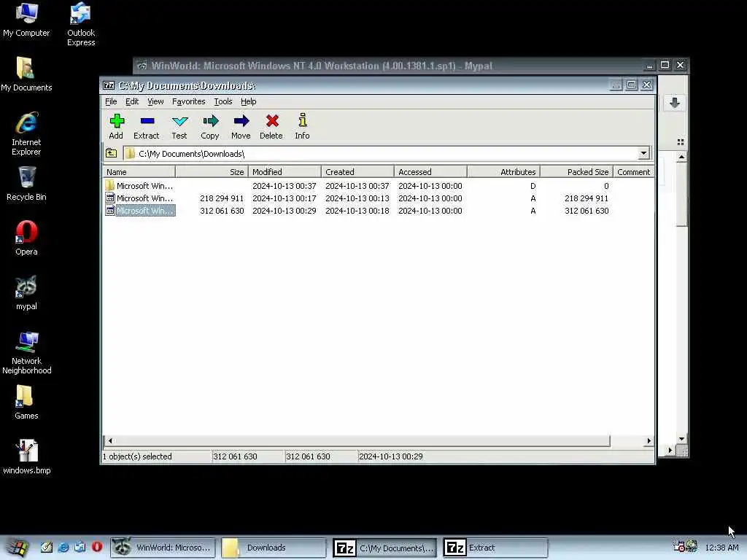747x560 pixels.
Task: Open the Favorites menu
Action: (189, 101)
